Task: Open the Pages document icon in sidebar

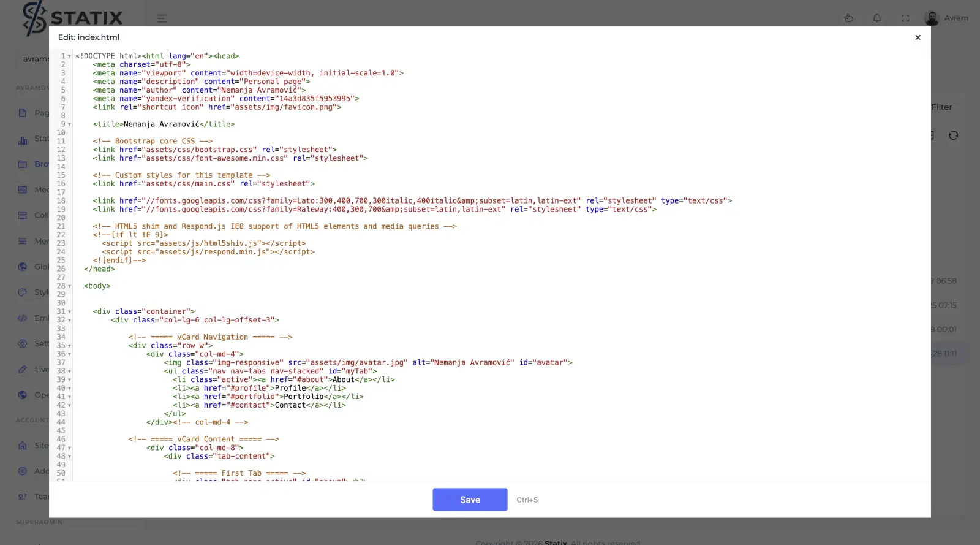Action: [23, 113]
